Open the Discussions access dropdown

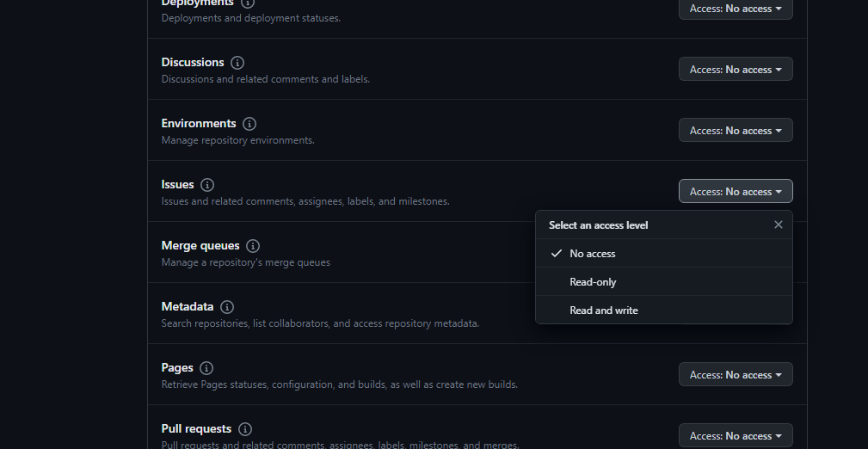pyautogui.click(x=736, y=69)
